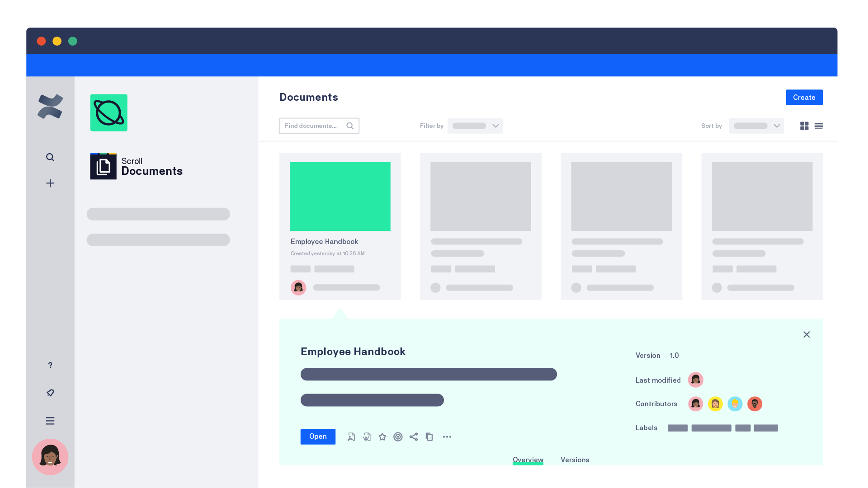Export Employee Handbook to Word
This screenshot has height=488, width=868.
367,437
